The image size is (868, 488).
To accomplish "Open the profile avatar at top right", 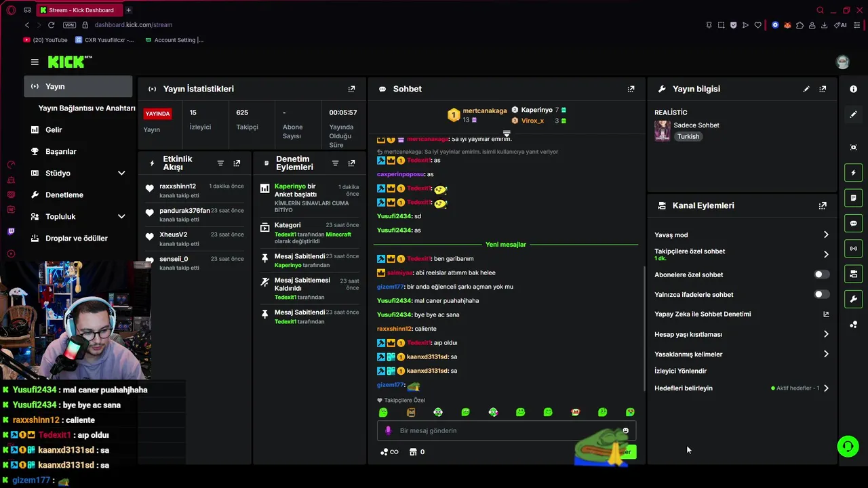I will tap(842, 62).
